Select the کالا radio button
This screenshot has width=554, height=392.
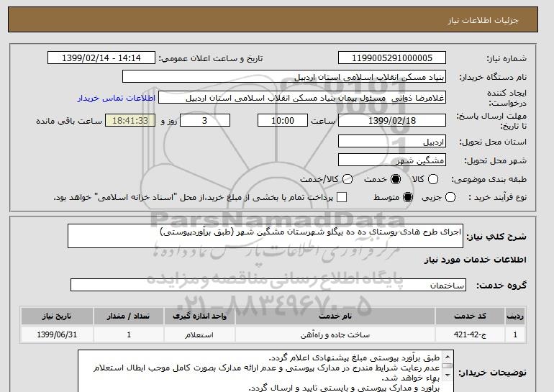coord(433,179)
